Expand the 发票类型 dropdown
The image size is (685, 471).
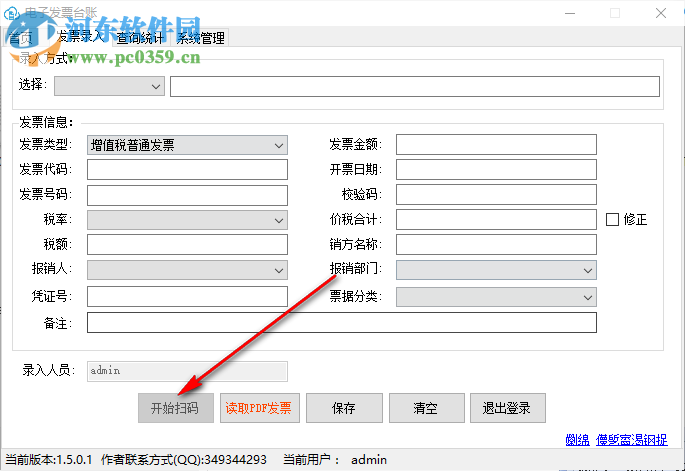click(x=187, y=145)
